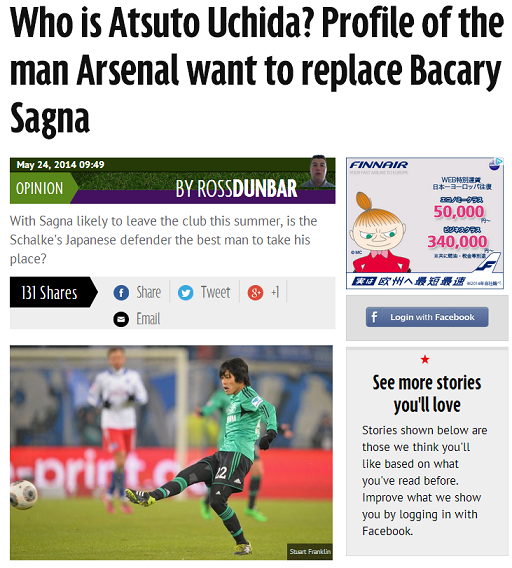Click the Finnair logo in the ad

379,165
